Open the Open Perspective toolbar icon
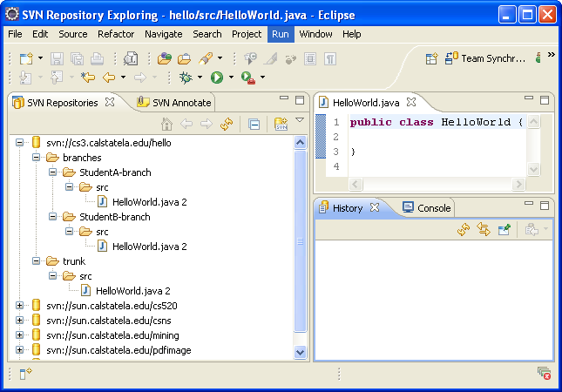 click(x=431, y=58)
